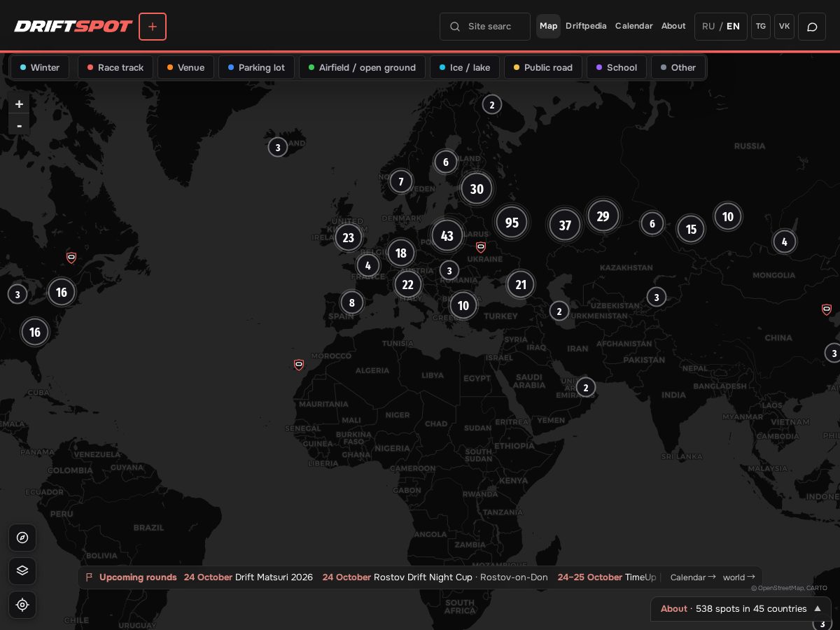Open the 23-spot cluster over UK
The height and width of the screenshot is (630, 840).
pos(348,237)
